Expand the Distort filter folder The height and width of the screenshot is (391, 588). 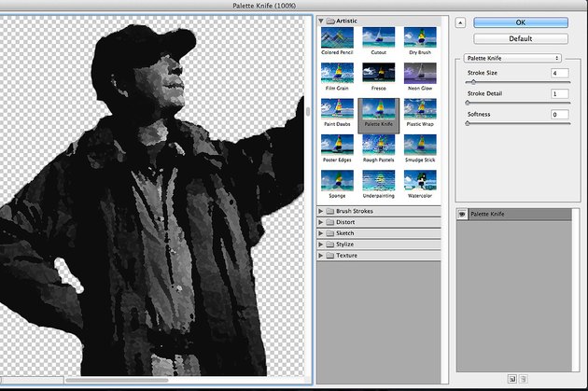click(x=321, y=222)
